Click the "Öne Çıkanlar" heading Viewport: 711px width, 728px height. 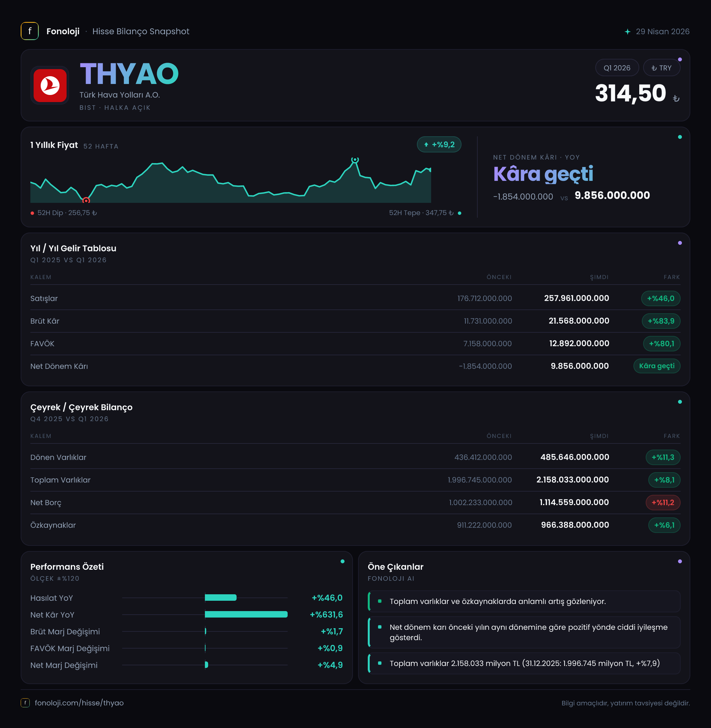(x=396, y=567)
